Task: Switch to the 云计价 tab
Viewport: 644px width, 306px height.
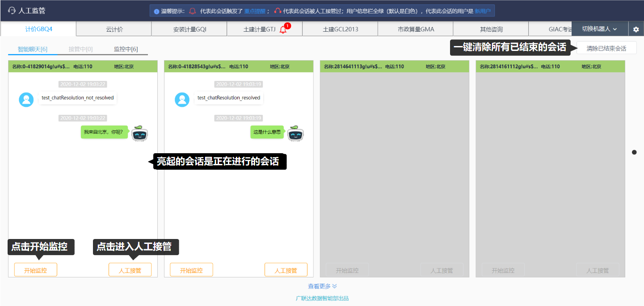Action: 114,29
